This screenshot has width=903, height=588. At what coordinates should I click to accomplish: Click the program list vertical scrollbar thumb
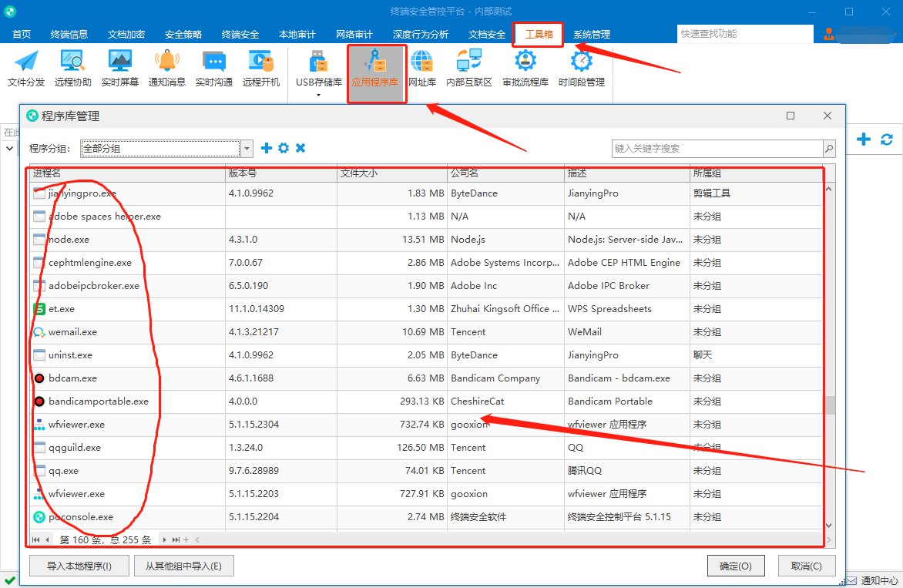pyautogui.click(x=829, y=405)
